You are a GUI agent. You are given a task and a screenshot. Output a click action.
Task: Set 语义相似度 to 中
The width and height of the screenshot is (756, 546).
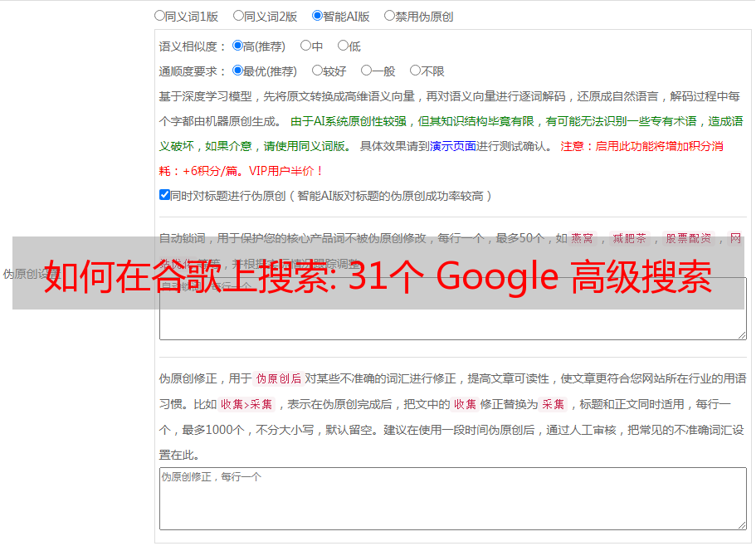pyautogui.click(x=305, y=46)
